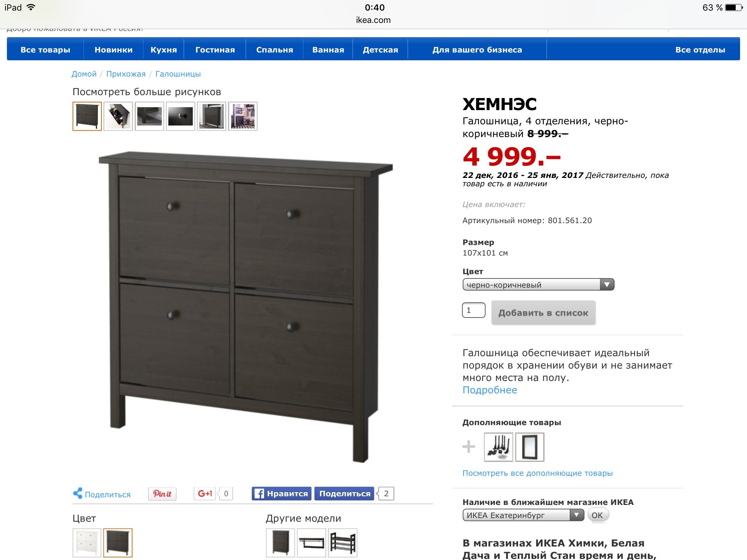Expand the Цвет черно-коричневый dropdown
This screenshot has width=747, height=560.
[538, 284]
